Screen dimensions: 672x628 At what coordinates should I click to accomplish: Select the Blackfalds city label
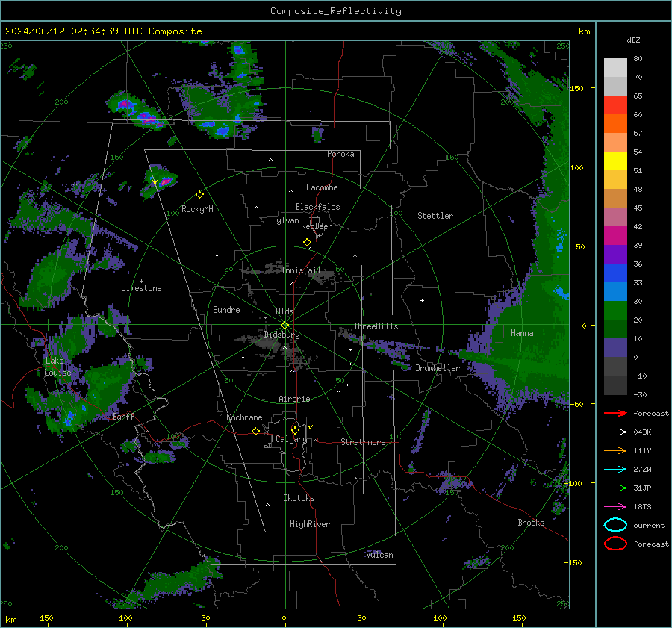tap(317, 207)
